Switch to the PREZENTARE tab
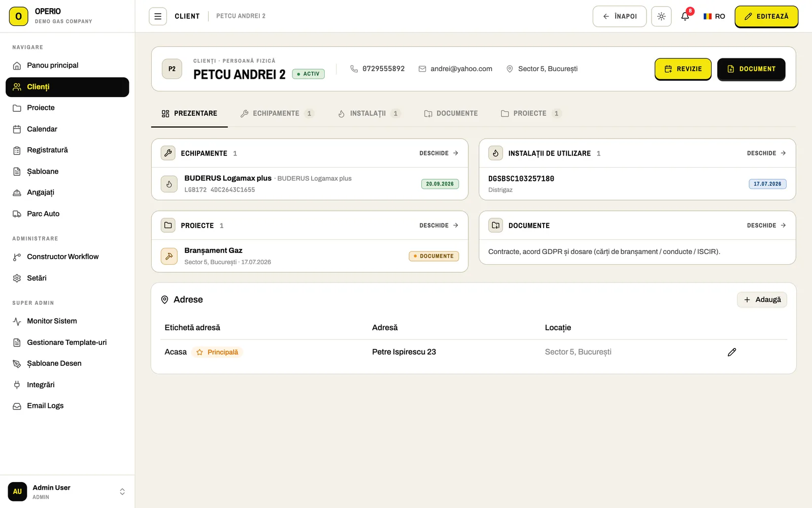The width and height of the screenshot is (812, 508). coord(189,113)
